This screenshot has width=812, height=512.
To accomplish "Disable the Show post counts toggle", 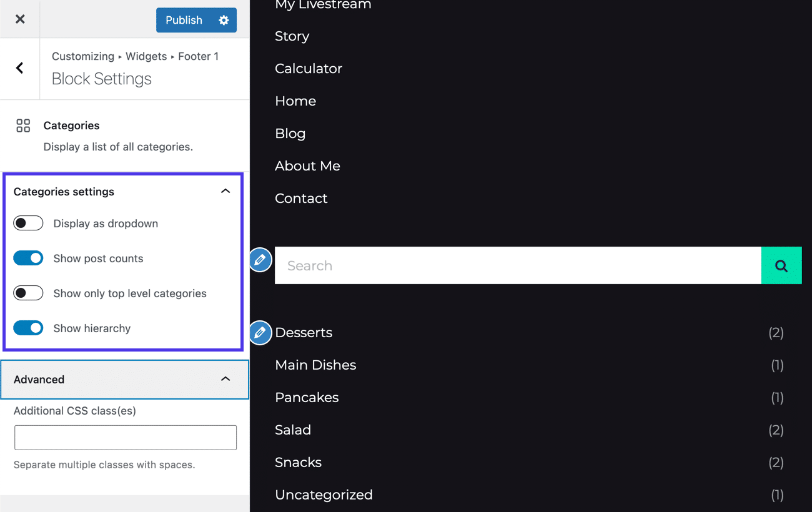I will pyautogui.click(x=28, y=258).
